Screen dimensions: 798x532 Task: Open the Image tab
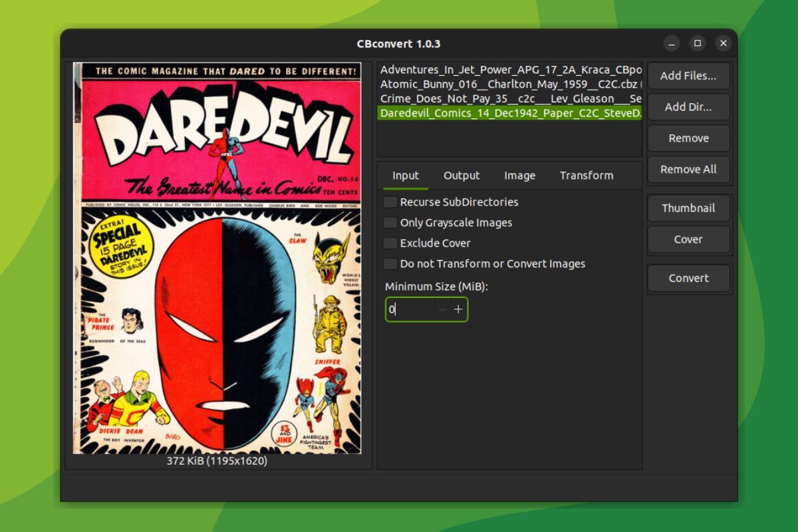tap(519, 175)
